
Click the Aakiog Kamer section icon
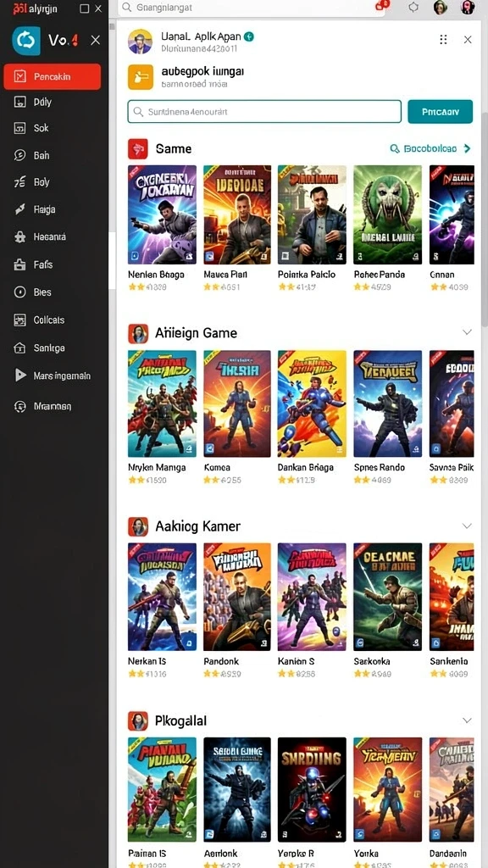(138, 526)
